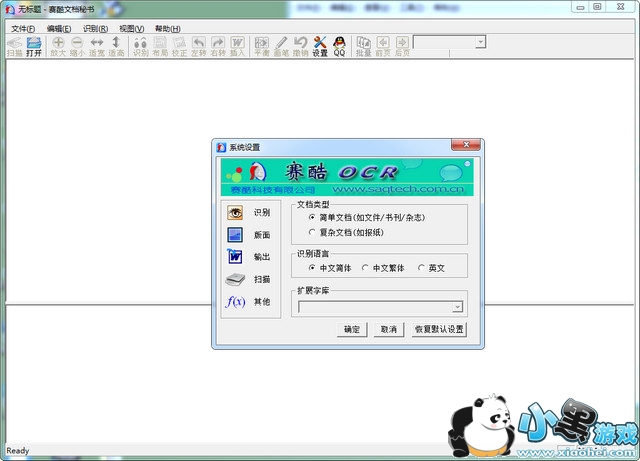Open 设置 settings from the toolbar
The height and width of the screenshot is (461, 640).
(320, 46)
